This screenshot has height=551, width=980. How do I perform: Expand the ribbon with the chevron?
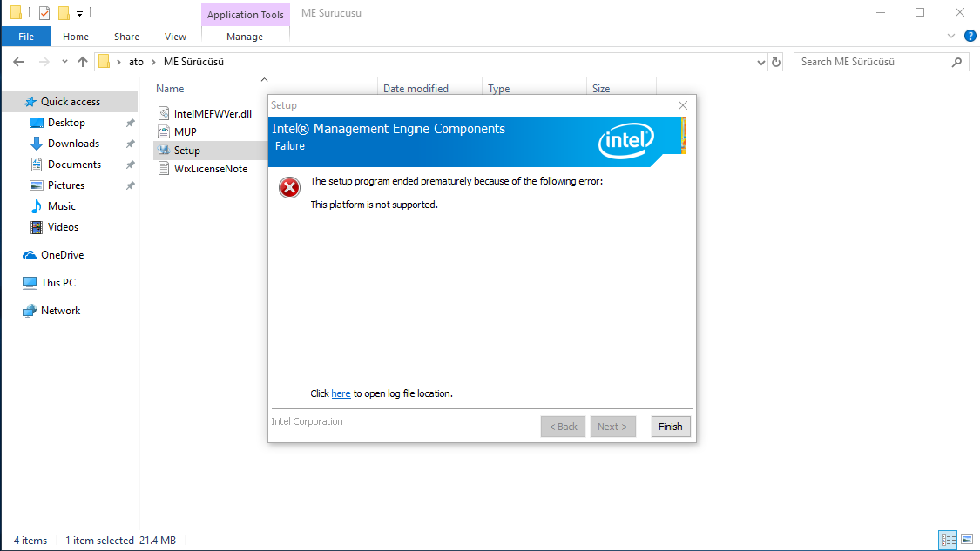coord(951,37)
